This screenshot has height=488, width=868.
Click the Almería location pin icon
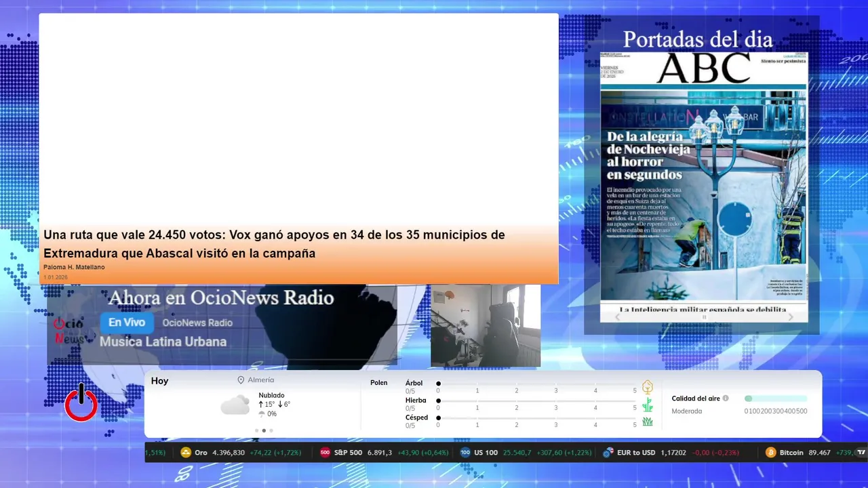click(x=241, y=380)
